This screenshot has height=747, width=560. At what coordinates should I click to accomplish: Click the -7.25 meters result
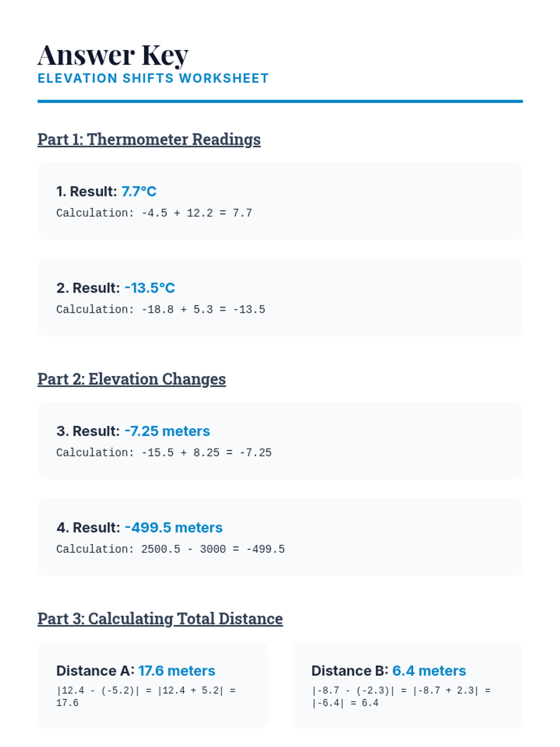point(167,431)
